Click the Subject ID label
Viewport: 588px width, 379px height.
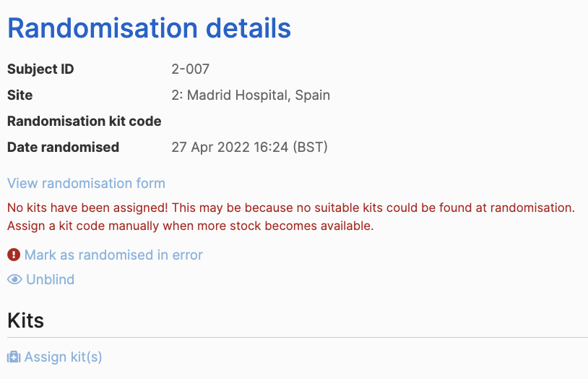point(40,69)
